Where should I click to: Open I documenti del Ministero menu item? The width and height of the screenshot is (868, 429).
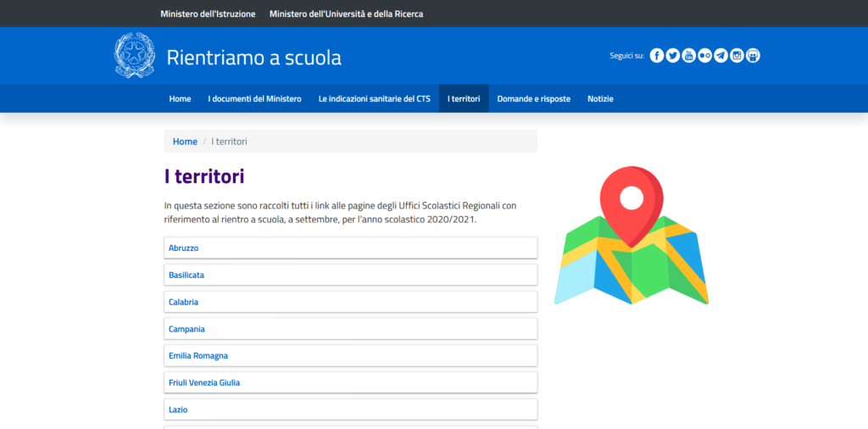tap(254, 98)
